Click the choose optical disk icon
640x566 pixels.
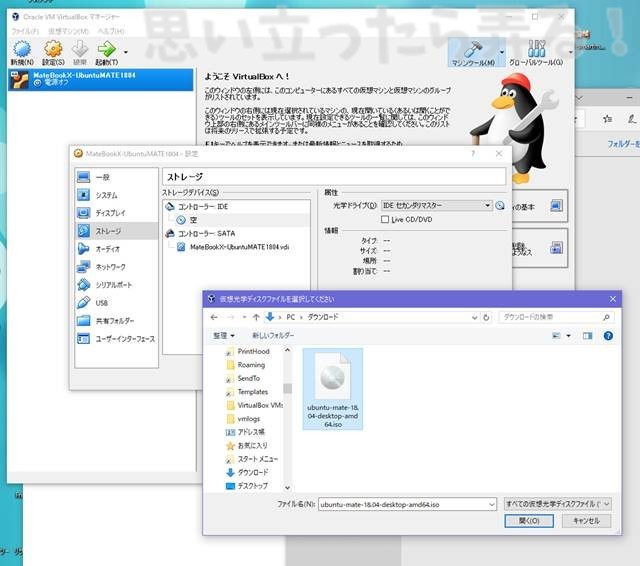click(500, 206)
